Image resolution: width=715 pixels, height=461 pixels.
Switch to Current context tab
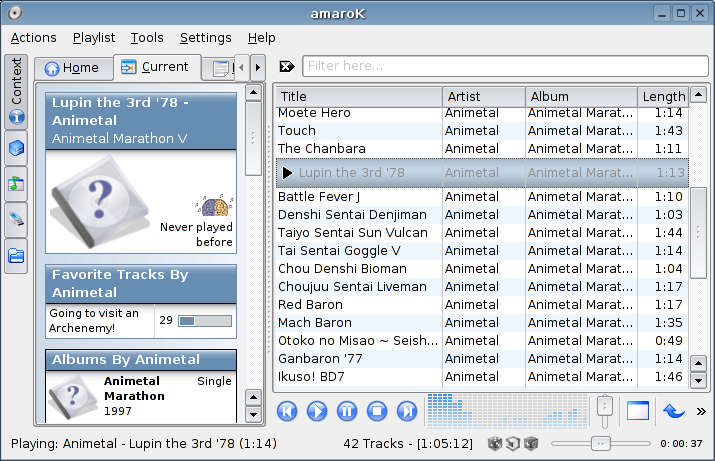tap(157, 67)
